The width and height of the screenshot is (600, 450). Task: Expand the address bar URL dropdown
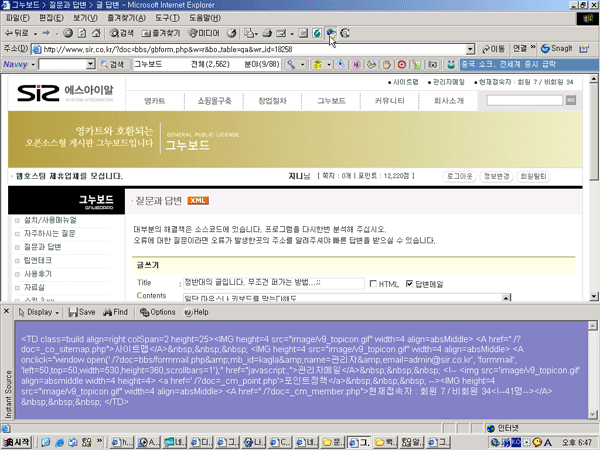(x=470, y=48)
